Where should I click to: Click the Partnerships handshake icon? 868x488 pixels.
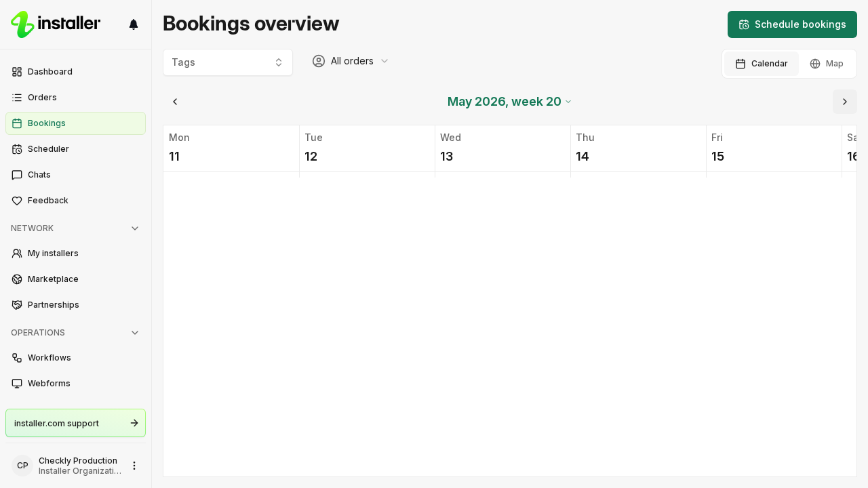point(17,305)
